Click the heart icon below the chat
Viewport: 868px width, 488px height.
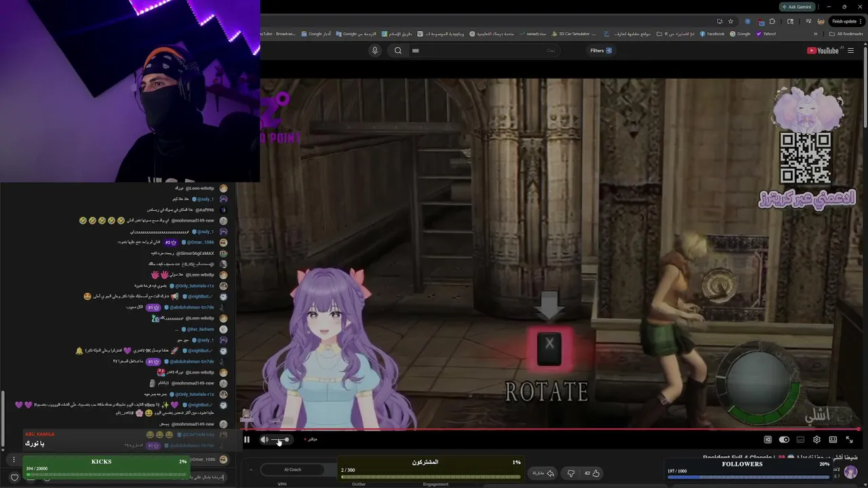[x=15, y=478]
